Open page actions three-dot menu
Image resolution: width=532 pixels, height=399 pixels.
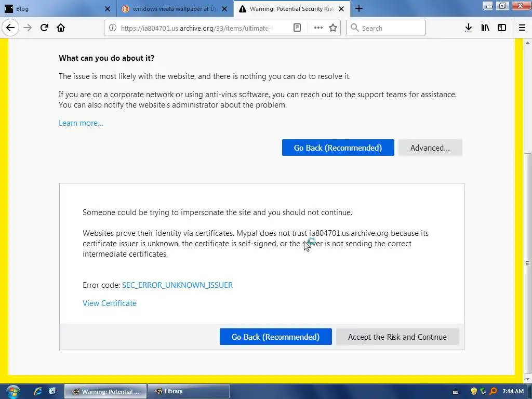[x=318, y=28]
